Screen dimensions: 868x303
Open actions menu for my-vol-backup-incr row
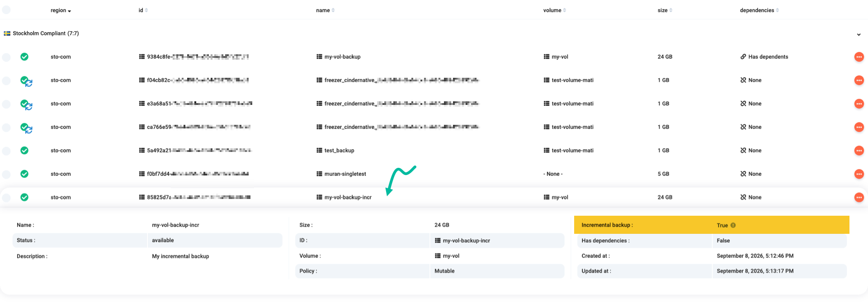(859, 198)
